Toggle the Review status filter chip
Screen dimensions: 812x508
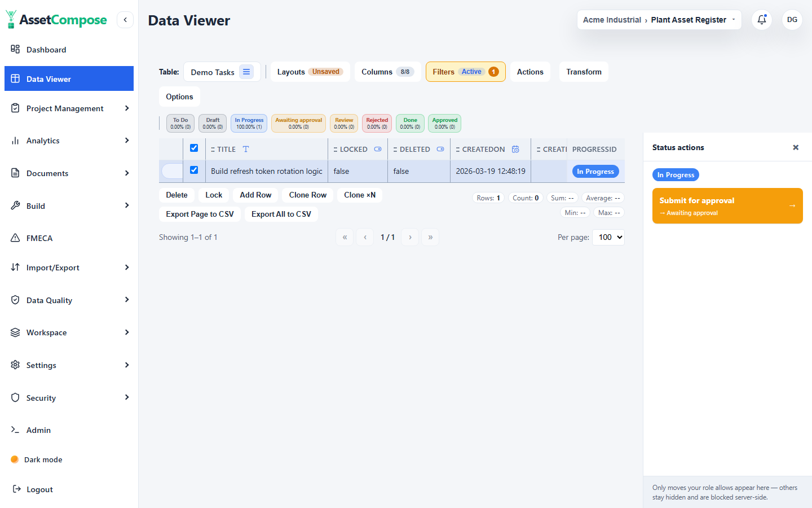tap(344, 123)
